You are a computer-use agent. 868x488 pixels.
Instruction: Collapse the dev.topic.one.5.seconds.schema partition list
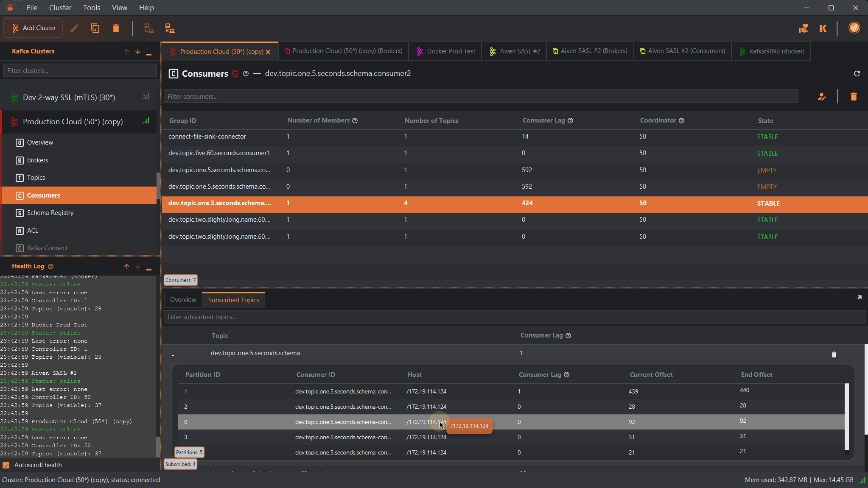click(x=173, y=354)
